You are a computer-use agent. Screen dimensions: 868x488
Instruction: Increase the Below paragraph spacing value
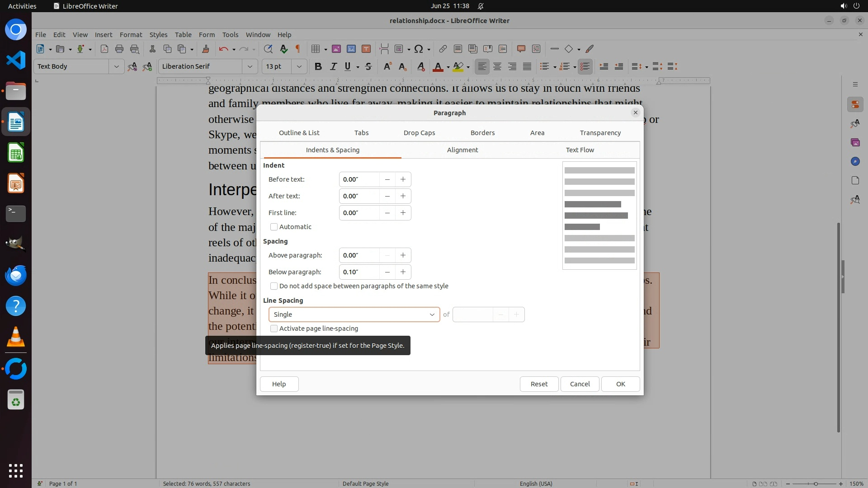click(403, 272)
